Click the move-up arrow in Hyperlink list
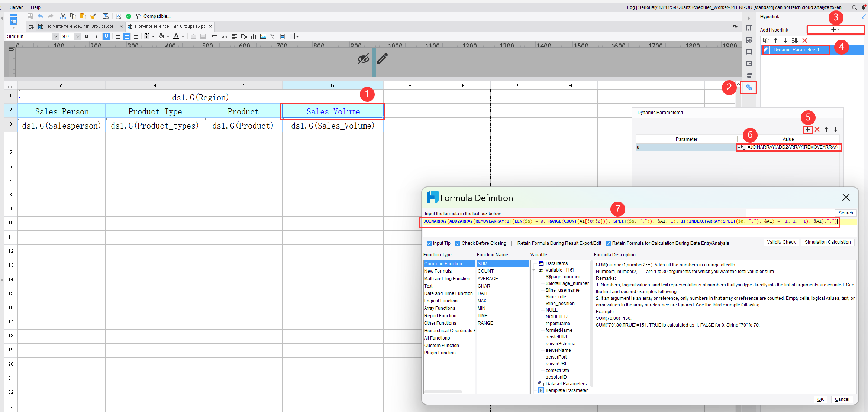 pyautogui.click(x=776, y=40)
